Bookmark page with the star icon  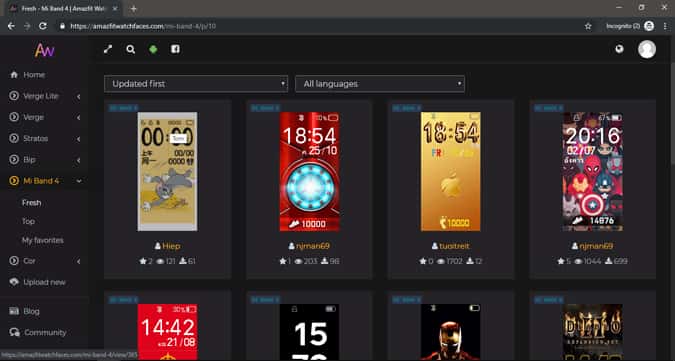point(588,26)
